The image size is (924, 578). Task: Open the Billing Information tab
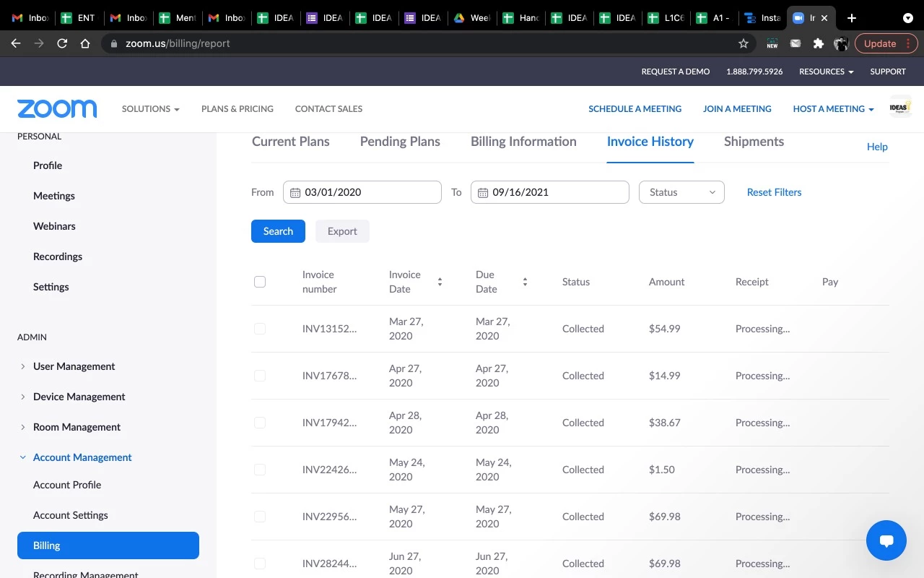click(523, 142)
